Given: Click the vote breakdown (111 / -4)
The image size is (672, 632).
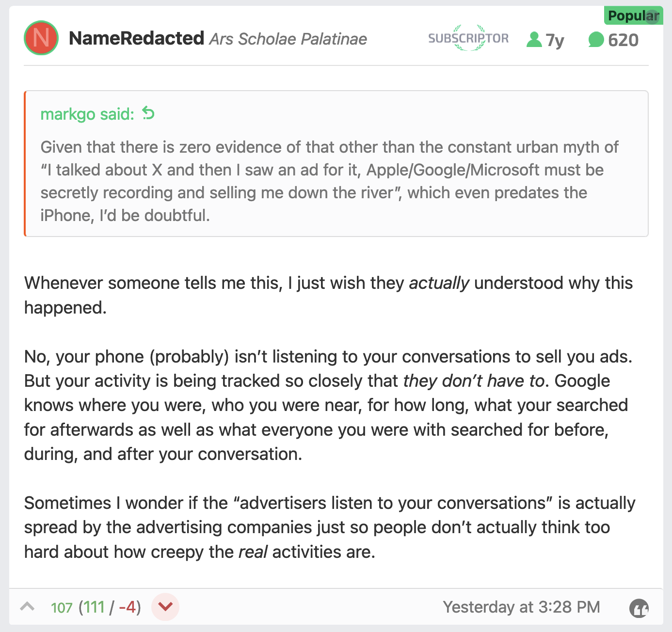Looking at the screenshot, I should point(110,607).
